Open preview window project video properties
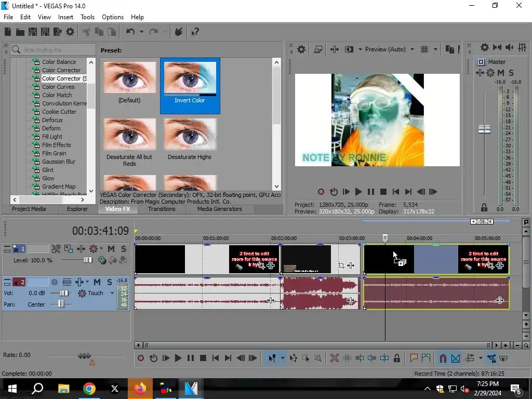The height and width of the screenshot is (399, 532). point(301,49)
